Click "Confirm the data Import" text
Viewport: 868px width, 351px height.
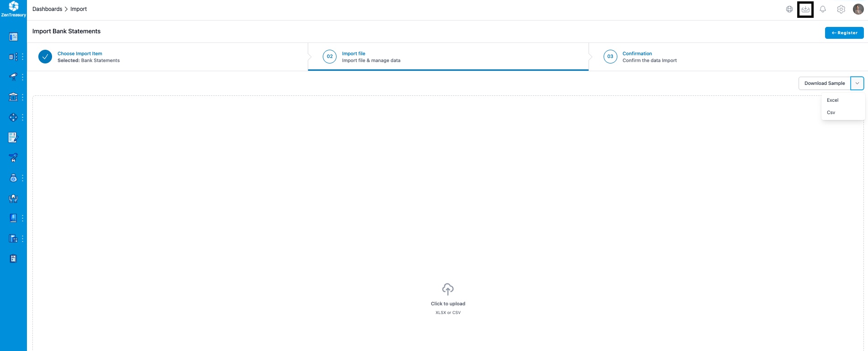coord(649,60)
